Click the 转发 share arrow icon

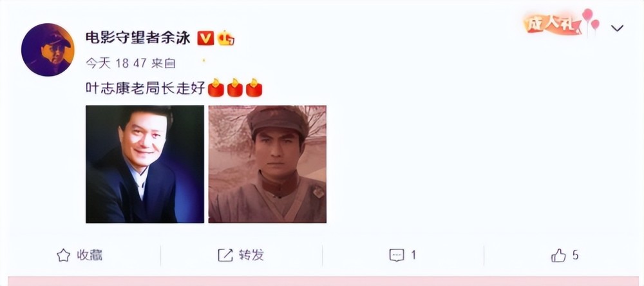[225, 255]
